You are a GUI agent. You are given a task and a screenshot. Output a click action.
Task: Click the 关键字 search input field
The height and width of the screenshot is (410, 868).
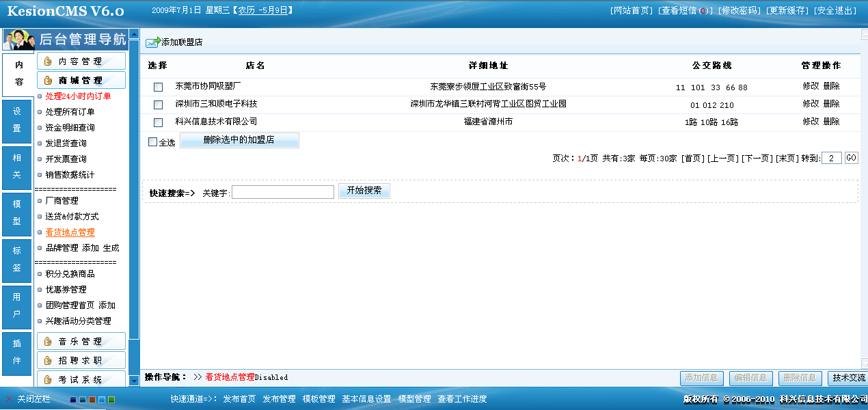[x=283, y=191]
